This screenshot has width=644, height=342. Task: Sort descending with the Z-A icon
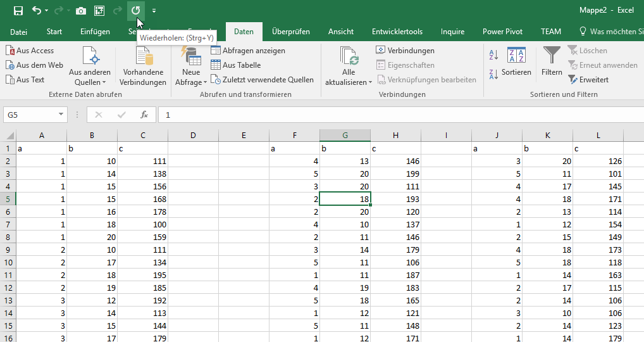tap(494, 74)
